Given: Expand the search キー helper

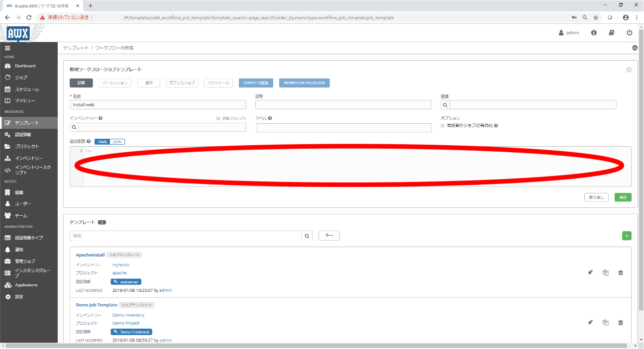Looking at the screenshot, I should tap(329, 236).
